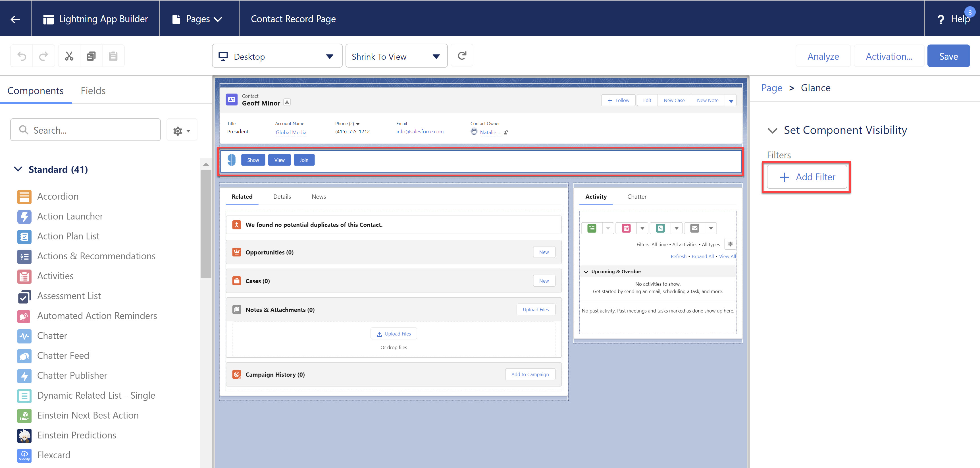Collapse the Set Component Visibility panel

(773, 130)
